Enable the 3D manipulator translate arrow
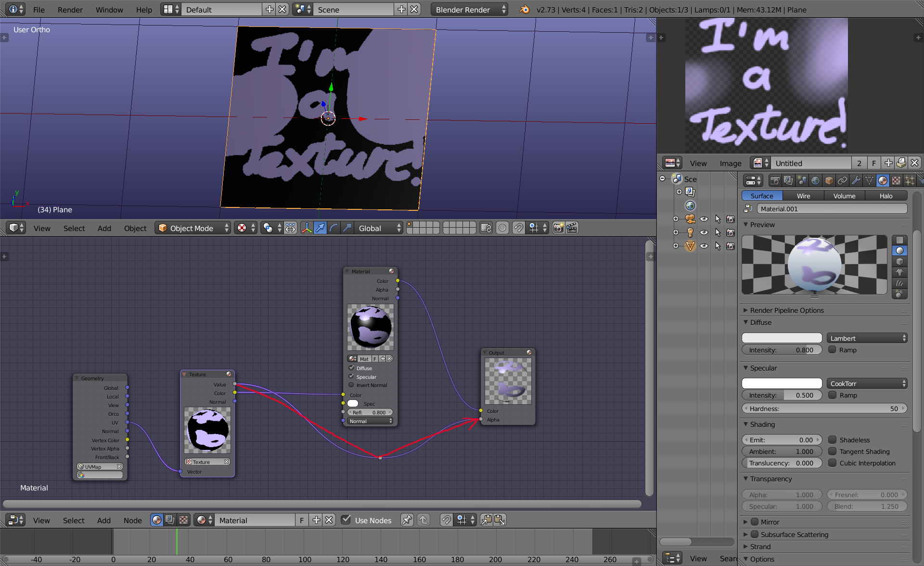Viewport: 924px width, 566px height. tap(320, 228)
